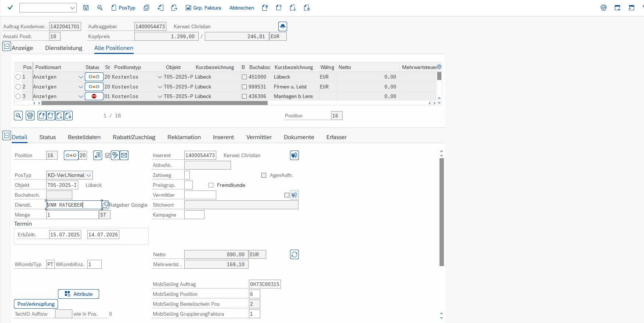Enable the Fremdkunde checkbox
This screenshot has height=323, width=644.
pyautogui.click(x=211, y=185)
